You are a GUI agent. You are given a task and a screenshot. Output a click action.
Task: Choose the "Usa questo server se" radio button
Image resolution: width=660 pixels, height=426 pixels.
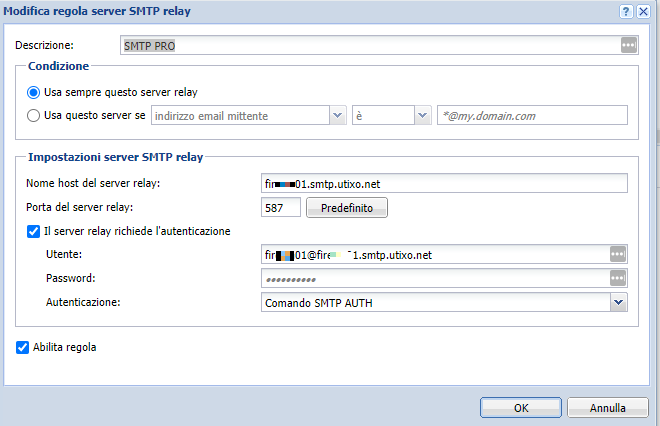pos(33,116)
